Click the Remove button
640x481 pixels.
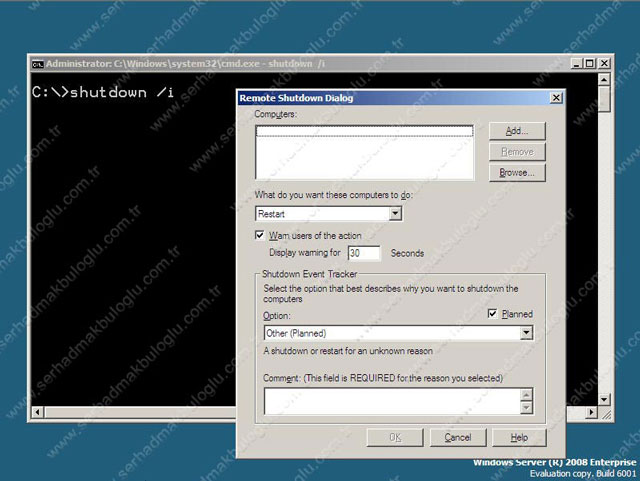(517, 152)
